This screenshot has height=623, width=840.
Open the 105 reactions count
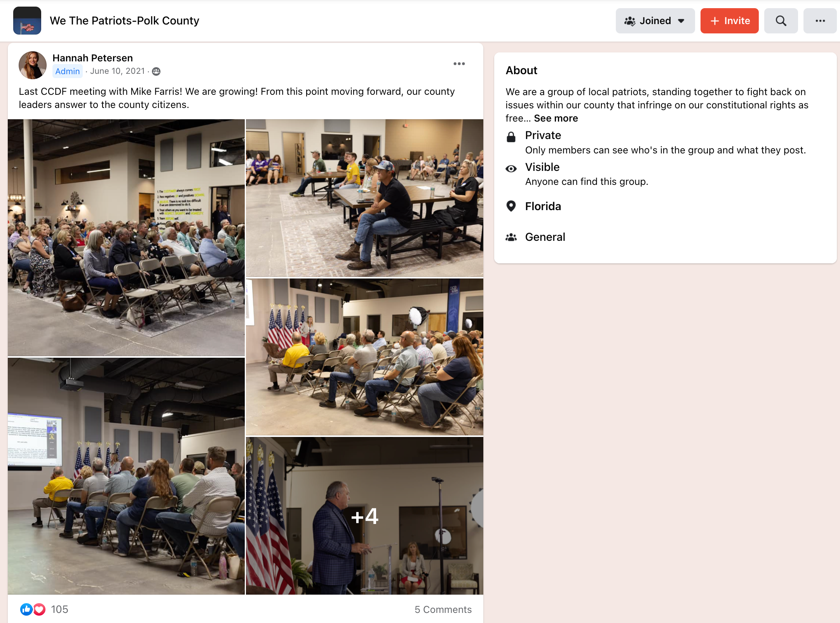pyautogui.click(x=59, y=609)
